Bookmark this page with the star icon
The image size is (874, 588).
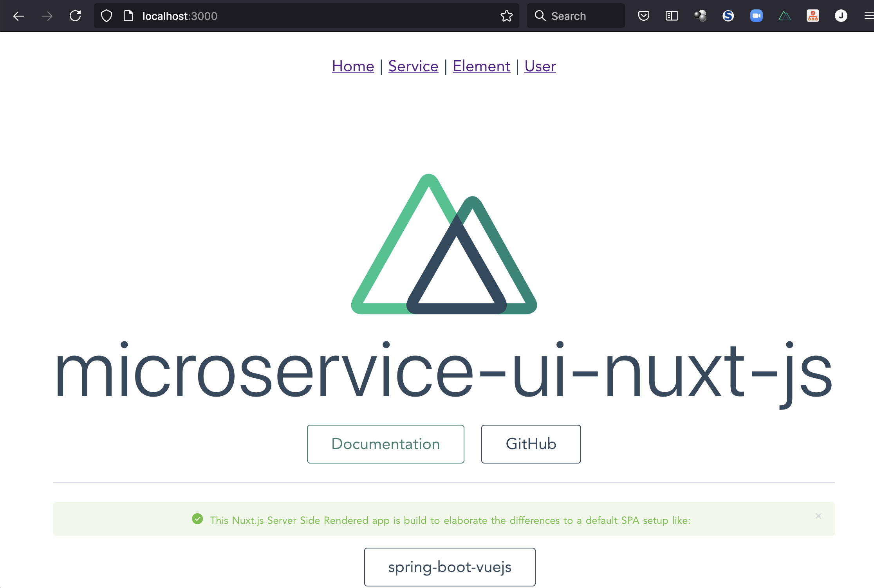[506, 16]
